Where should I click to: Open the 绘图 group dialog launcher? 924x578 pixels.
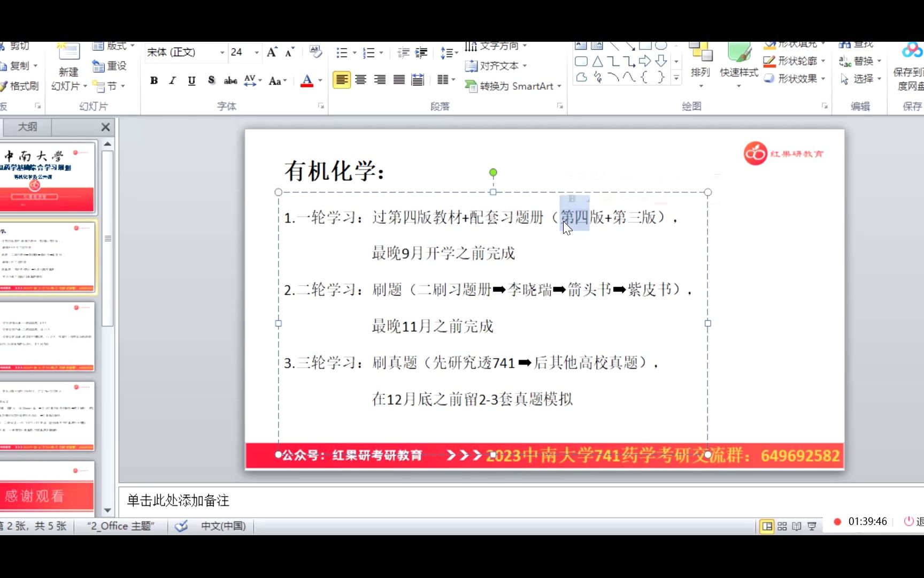coord(825,106)
